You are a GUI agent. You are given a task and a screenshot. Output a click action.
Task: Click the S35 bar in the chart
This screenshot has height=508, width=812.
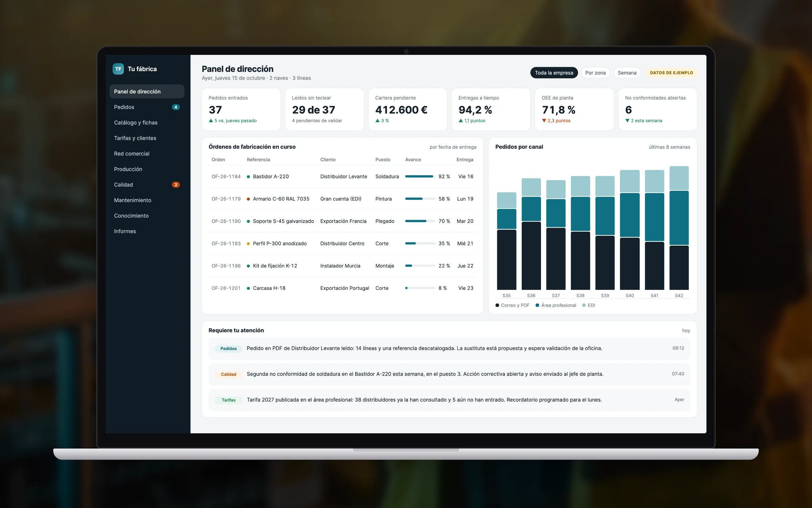coord(506,241)
